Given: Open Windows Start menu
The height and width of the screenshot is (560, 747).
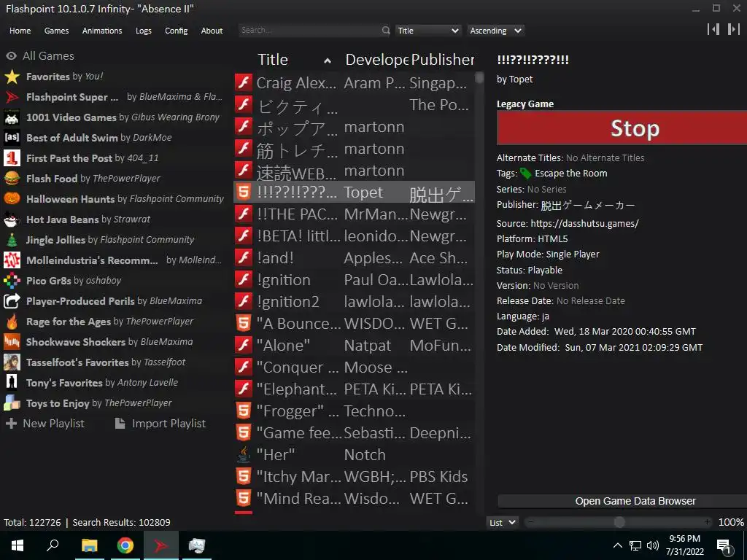Looking at the screenshot, I should [x=18, y=545].
